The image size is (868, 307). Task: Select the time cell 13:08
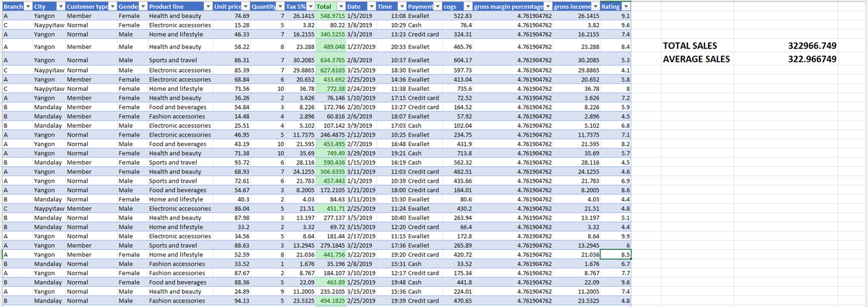tap(392, 15)
